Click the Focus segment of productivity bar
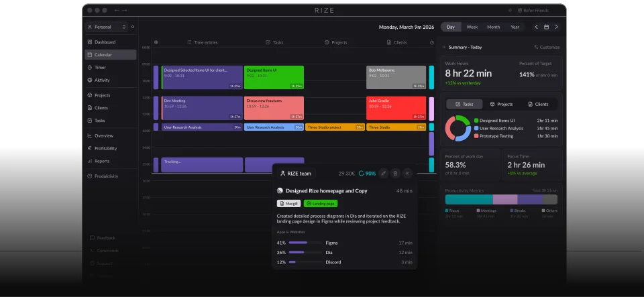Viewport: 644px width, 297px height. (468, 199)
